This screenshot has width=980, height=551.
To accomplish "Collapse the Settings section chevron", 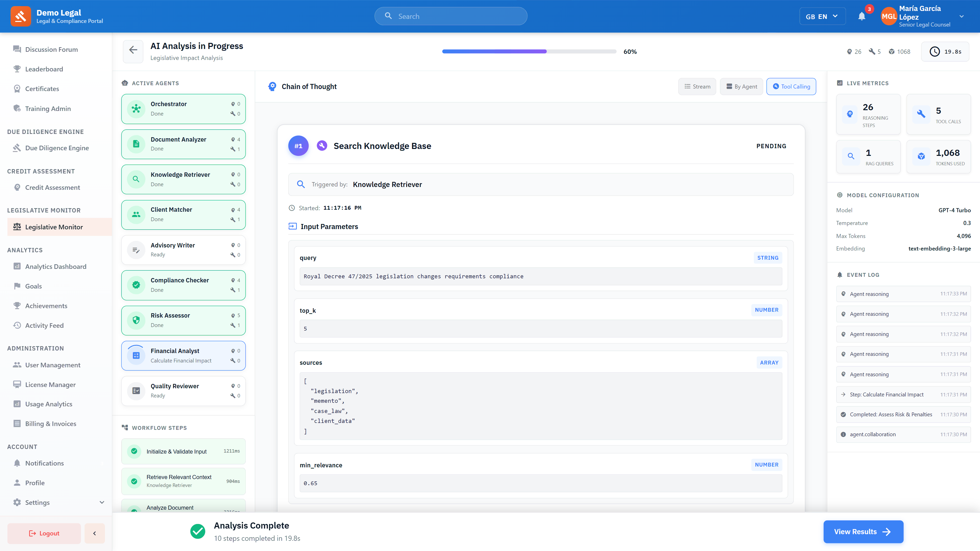I will 102,502.
